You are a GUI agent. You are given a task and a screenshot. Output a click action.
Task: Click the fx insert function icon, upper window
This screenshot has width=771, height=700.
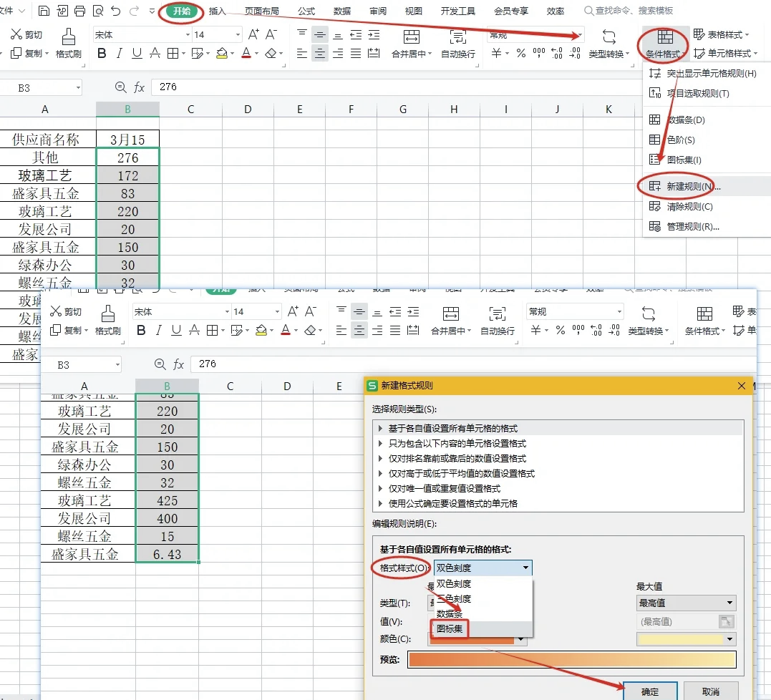coord(139,87)
